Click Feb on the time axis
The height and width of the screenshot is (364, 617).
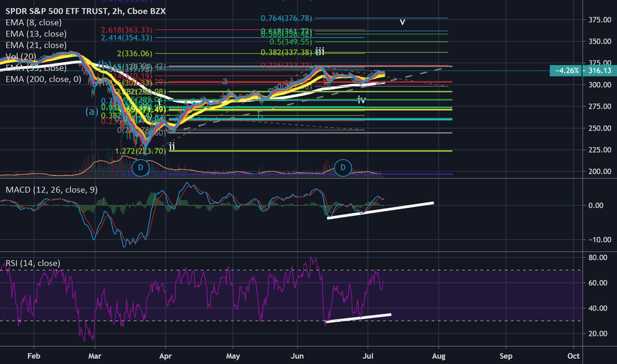34,356
